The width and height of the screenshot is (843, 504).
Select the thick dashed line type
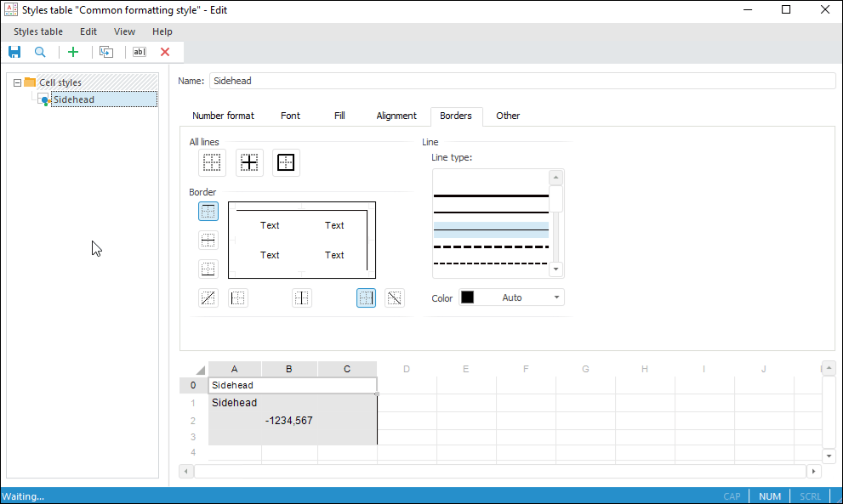491,246
